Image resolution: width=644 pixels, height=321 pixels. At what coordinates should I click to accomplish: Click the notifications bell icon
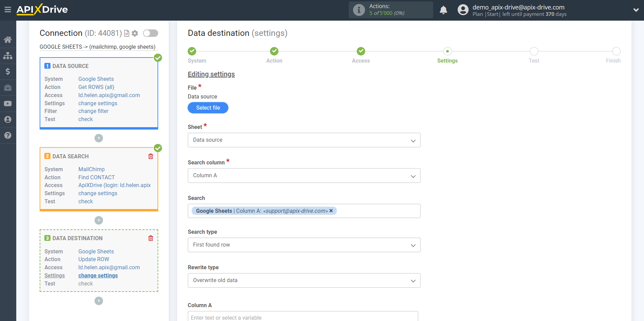[443, 10]
